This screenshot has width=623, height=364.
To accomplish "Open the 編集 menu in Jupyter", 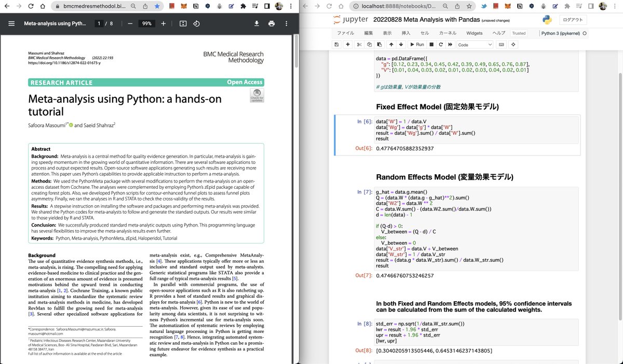I will [369, 33].
